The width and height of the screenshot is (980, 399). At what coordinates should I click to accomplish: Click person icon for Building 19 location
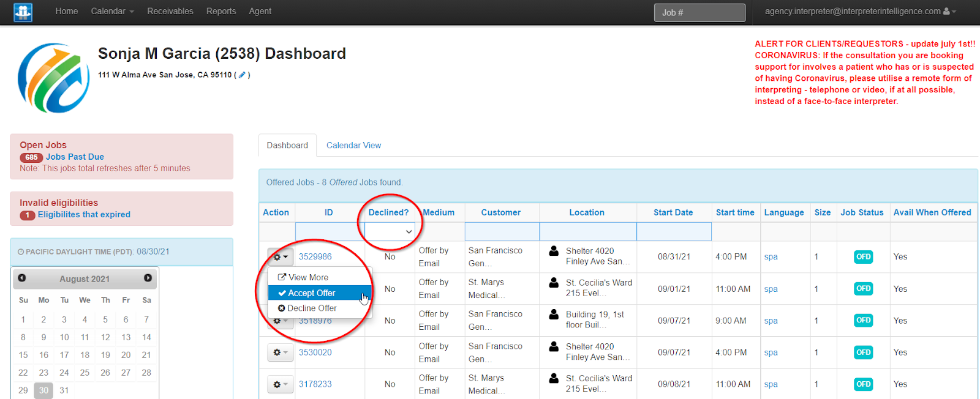554,315
